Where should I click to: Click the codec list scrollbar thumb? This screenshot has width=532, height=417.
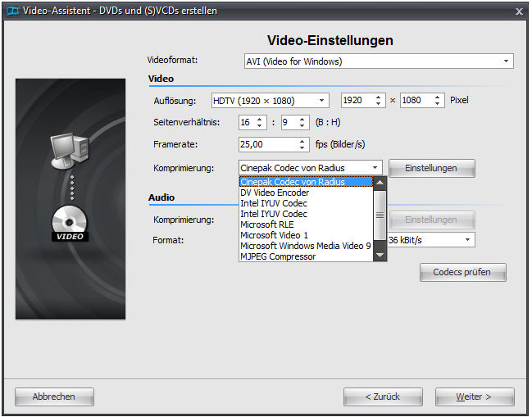[x=380, y=215]
